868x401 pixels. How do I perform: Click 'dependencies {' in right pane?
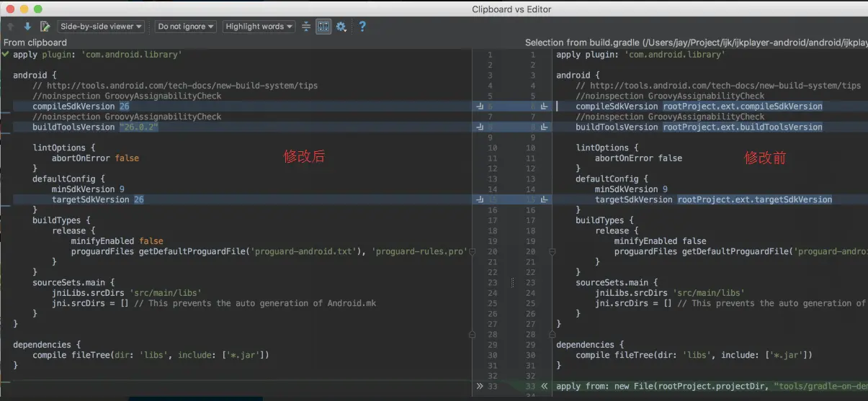click(x=590, y=345)
